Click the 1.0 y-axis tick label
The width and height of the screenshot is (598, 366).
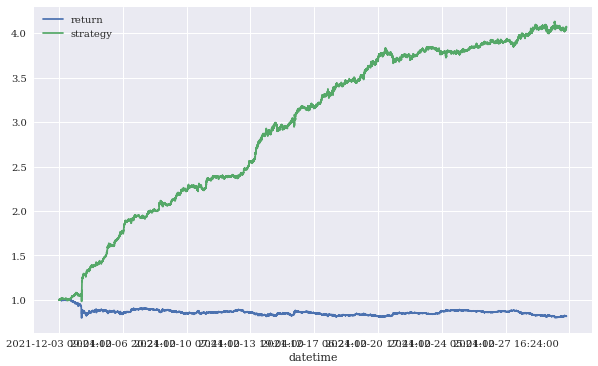18,300
